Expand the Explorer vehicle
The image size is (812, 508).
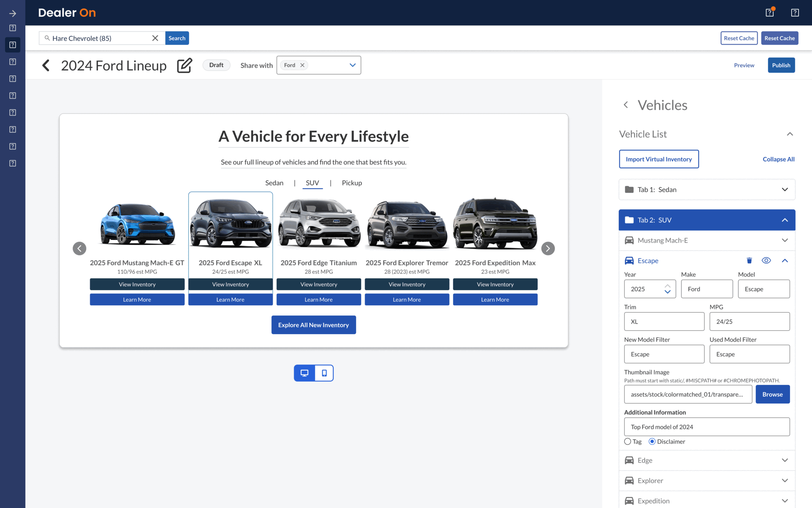pos(707,481)
